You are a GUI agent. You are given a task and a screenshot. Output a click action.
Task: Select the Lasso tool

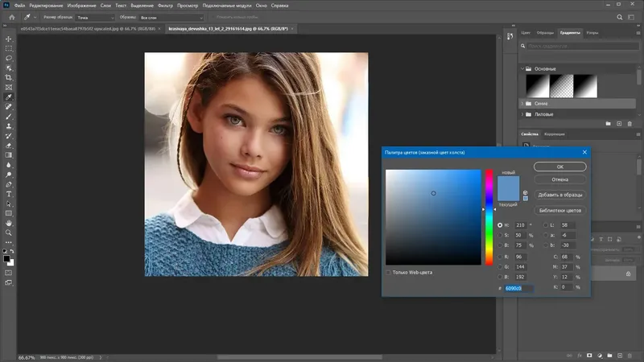[9, 58]
